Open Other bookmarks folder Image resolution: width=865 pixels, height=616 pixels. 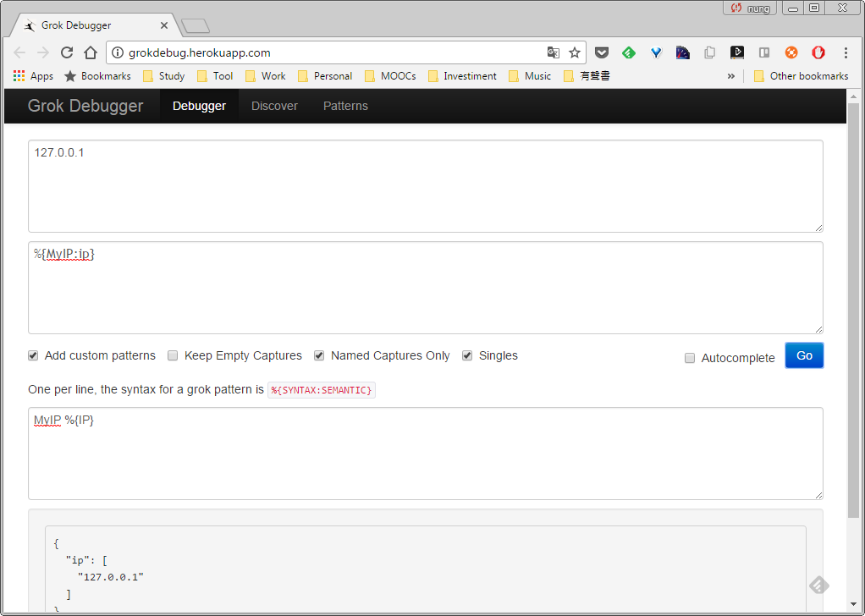801,76
